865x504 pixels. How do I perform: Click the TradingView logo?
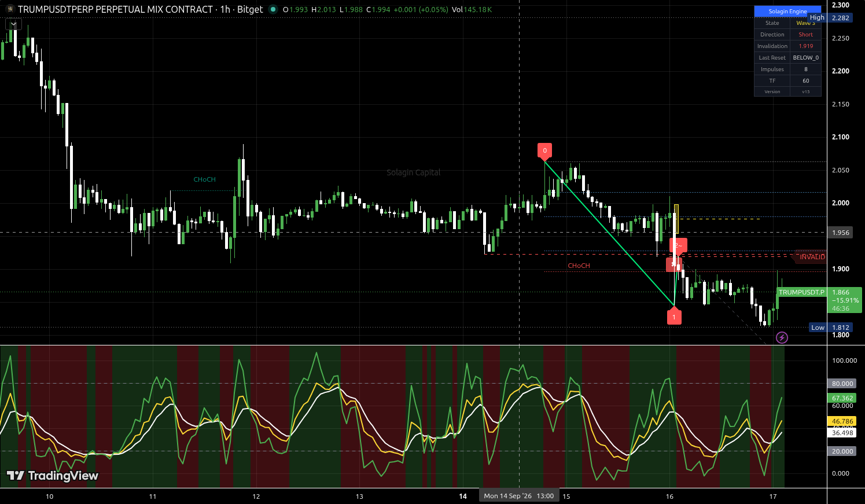[53, 476]
